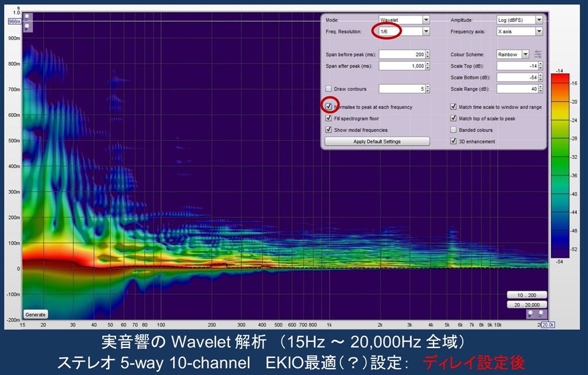588x375 pixels.
Task: Click the Generate button
Action: tap(35, 315)
